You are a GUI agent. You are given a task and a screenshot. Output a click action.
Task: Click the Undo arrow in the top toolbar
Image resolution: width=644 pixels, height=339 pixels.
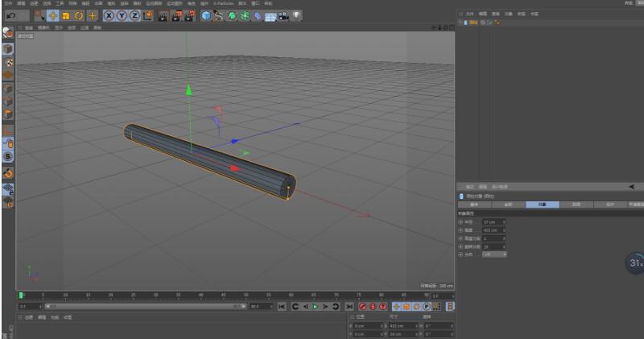(x=9, y=15)
